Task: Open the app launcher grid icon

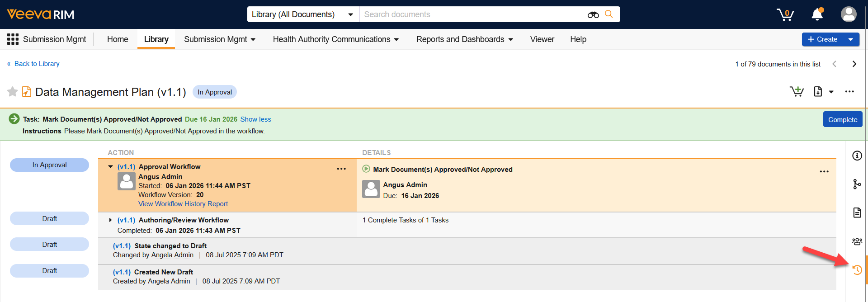Action: click(x=13, y=39)
